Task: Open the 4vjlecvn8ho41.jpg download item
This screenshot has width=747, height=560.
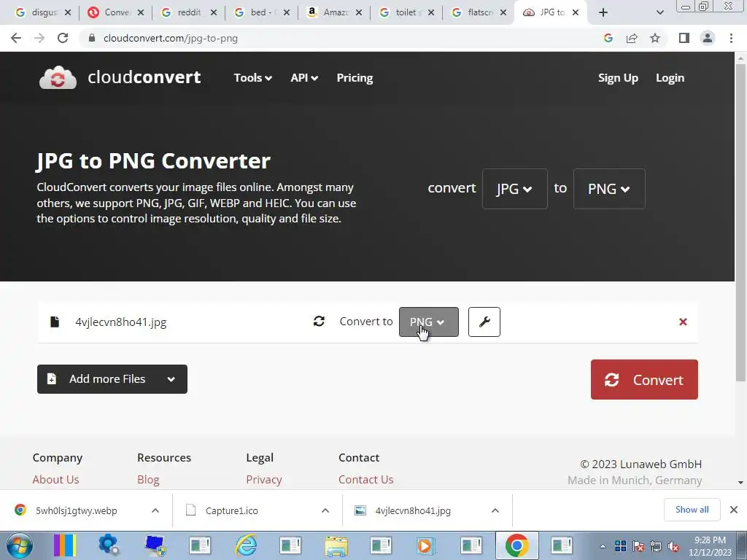Action: pyautogui.click(x=413, y=510)
